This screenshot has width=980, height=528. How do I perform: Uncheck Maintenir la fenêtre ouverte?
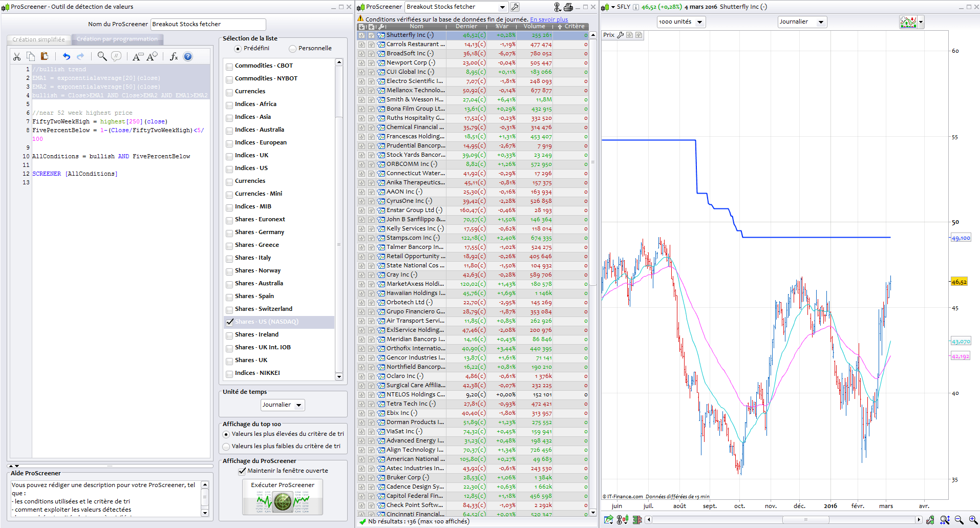(x=241, y=471)
